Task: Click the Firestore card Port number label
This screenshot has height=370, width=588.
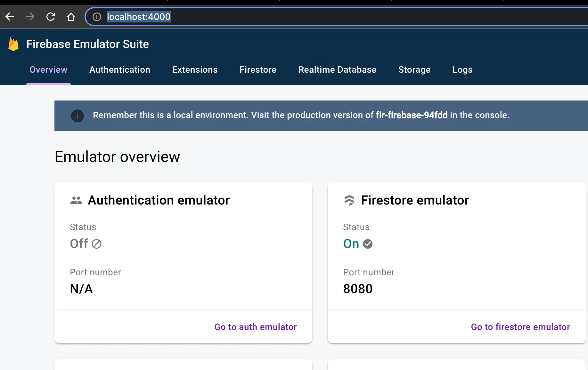Action: coord(369,272)
